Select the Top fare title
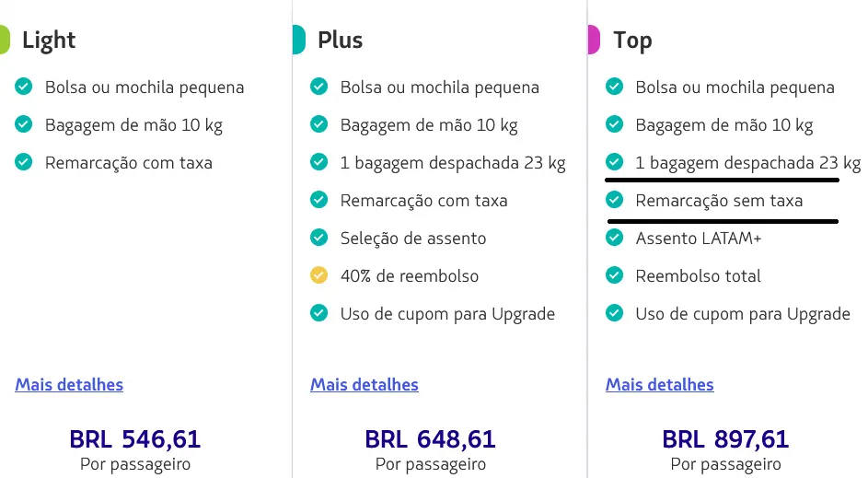The height and width of the screenshot is (478, 868). pyautogui.click(x=633, y=41)
